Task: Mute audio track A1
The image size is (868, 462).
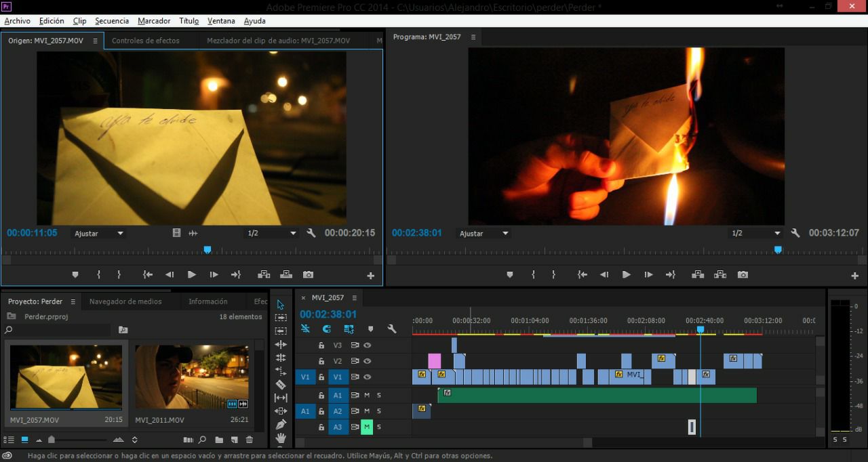Action: [x=367, y=395]
